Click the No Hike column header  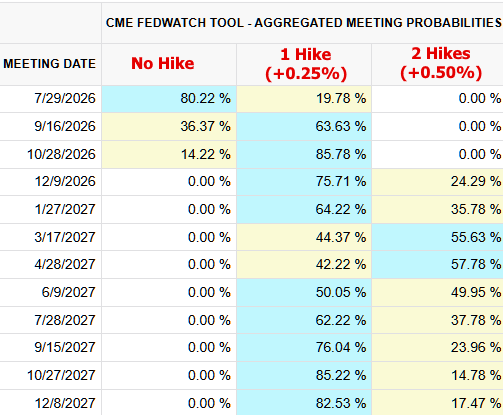[x=169, y=64]
